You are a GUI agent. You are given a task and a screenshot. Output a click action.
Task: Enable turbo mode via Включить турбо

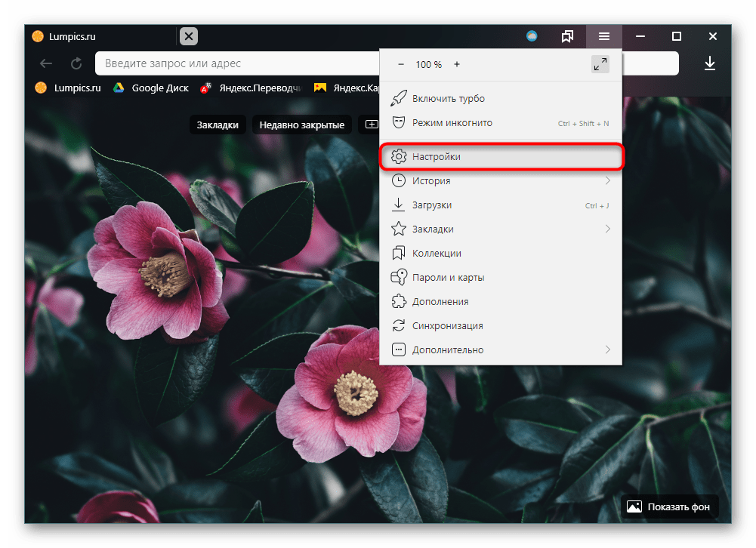point(448,99)
